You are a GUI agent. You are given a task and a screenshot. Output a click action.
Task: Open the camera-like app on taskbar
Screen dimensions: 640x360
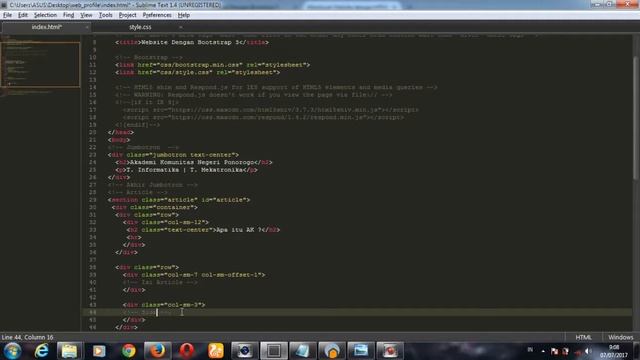pos(244,351)
